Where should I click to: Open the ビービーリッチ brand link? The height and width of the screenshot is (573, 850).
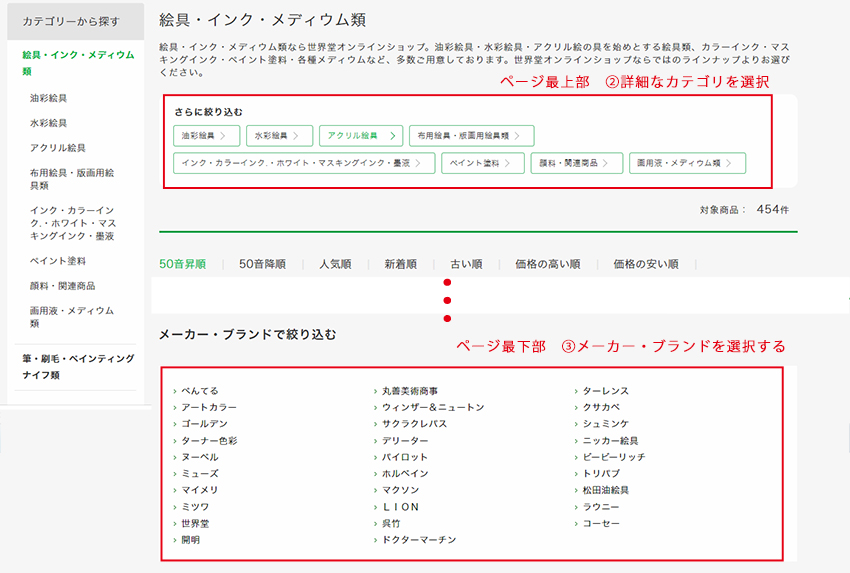click(x=614, y=457)
